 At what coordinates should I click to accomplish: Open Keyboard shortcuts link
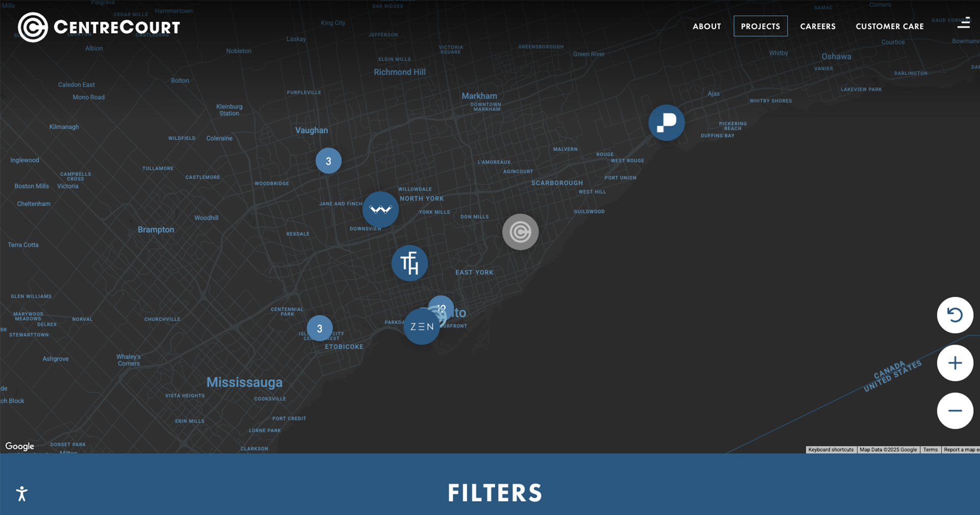831,450
